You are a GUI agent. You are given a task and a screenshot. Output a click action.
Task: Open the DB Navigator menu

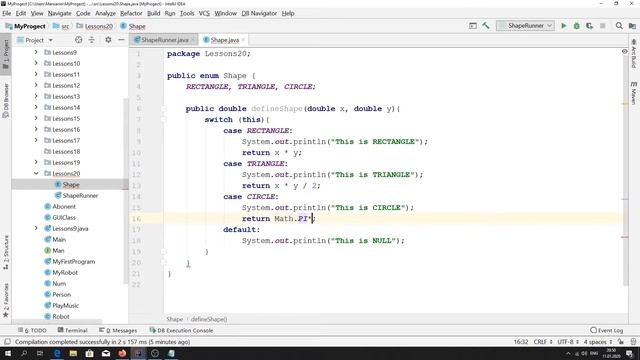coord(259,13)
